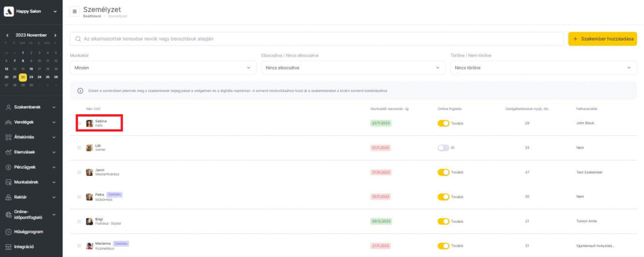Open Beállítások breadcrumb link

[x=92, y=16]
